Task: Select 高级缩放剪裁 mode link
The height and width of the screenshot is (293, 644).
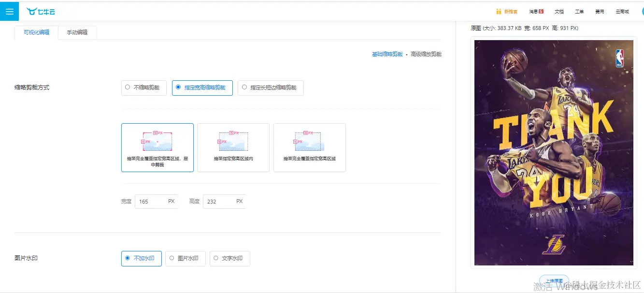Action: pyautogui.click(x=426, y=54)
